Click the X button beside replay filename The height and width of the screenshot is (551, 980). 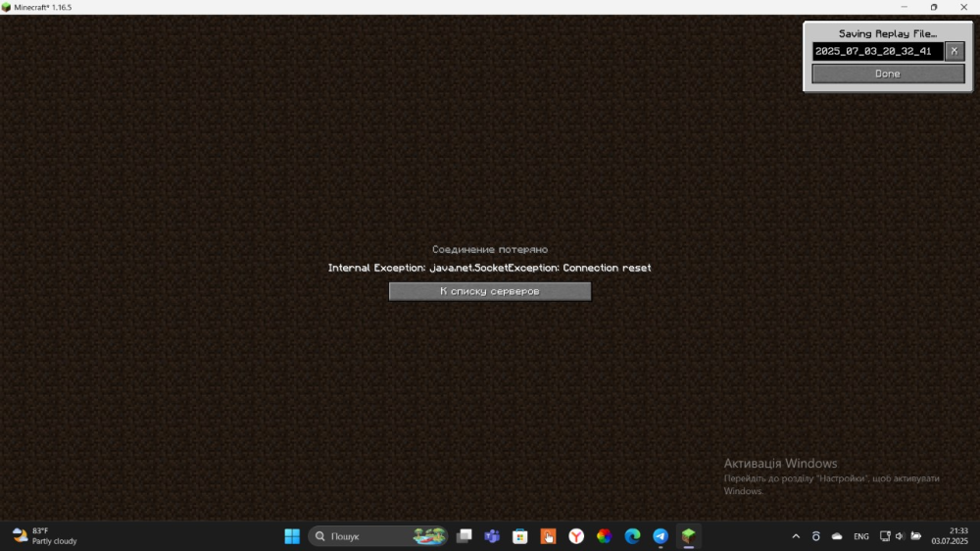pyautogui.click(x=954, y=51)
